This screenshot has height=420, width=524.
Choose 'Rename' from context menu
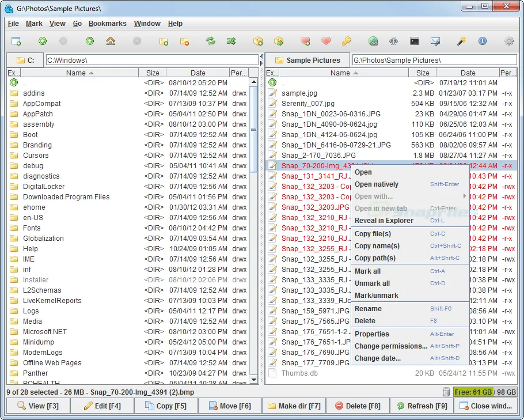click(x=410, y=309)
